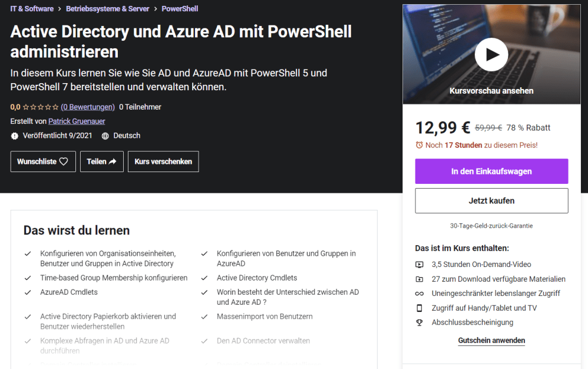Click Kurs verschenken button

(163, 162)
